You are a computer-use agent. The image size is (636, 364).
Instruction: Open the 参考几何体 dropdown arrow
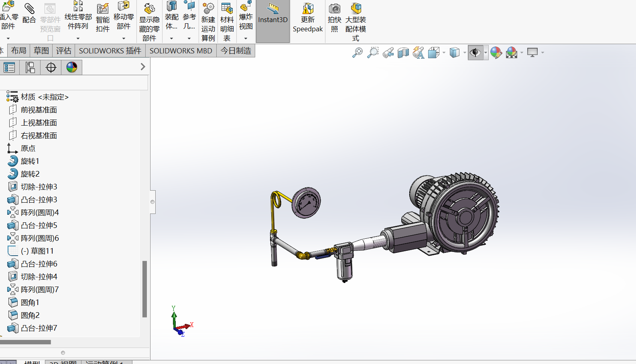189,39
